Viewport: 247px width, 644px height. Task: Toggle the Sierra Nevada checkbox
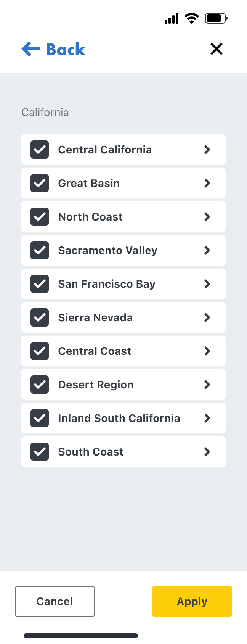point(40,317)
